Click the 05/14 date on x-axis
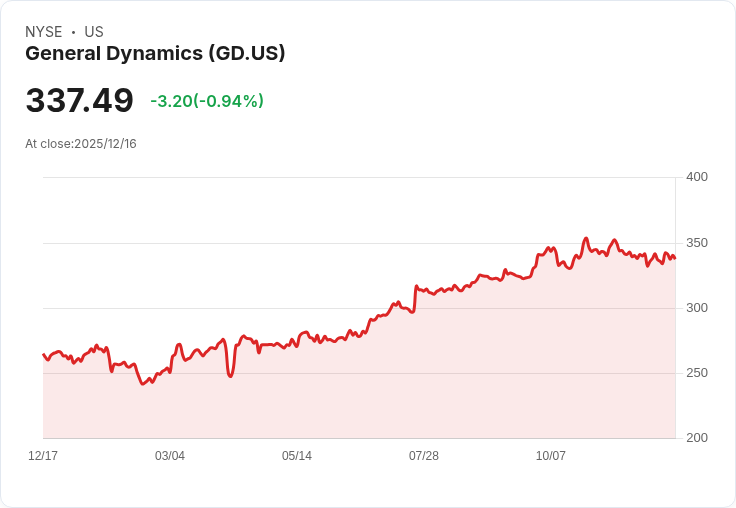This screenshot has width=736, height=508. click(297, 455)
